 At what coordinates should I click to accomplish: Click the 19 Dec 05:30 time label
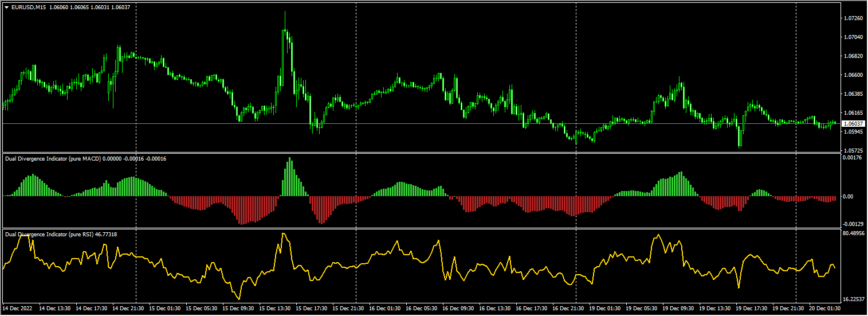point(642,308)
